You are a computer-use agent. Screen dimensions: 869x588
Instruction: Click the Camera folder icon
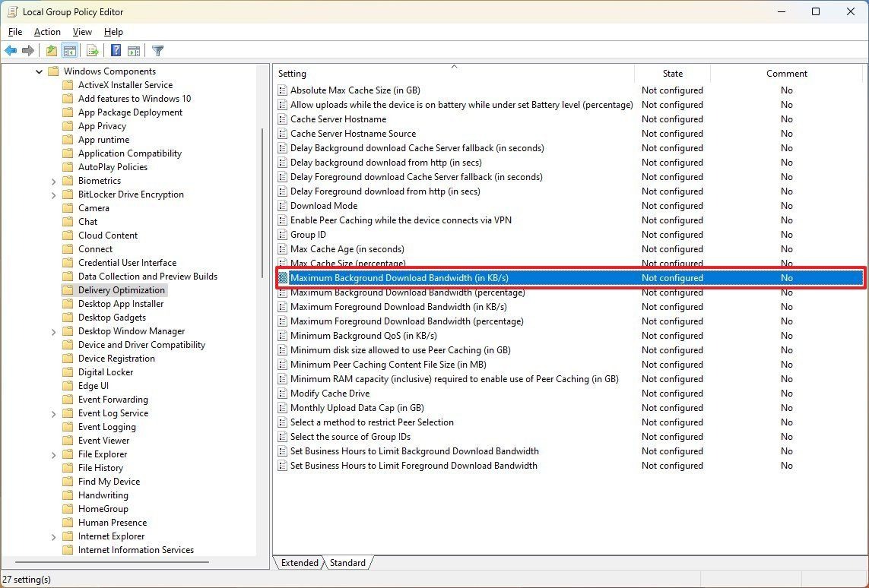(68, 208)
